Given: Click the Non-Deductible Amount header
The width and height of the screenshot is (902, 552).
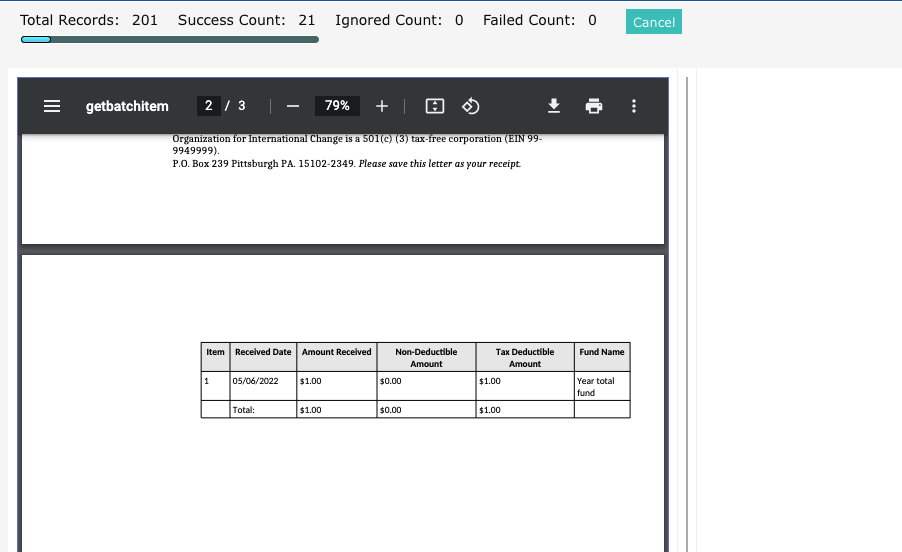Looking at the screenshot, I should tap(426, 357).
